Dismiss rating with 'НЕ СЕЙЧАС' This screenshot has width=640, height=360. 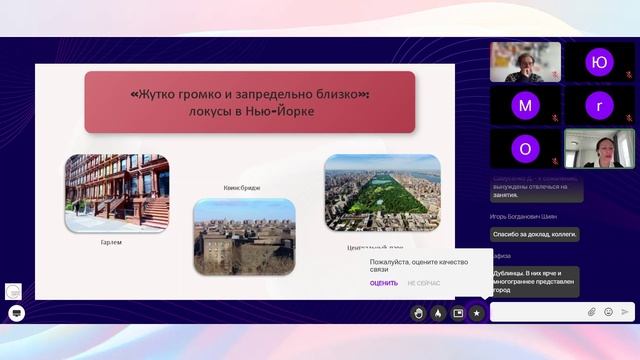point(424,283)
